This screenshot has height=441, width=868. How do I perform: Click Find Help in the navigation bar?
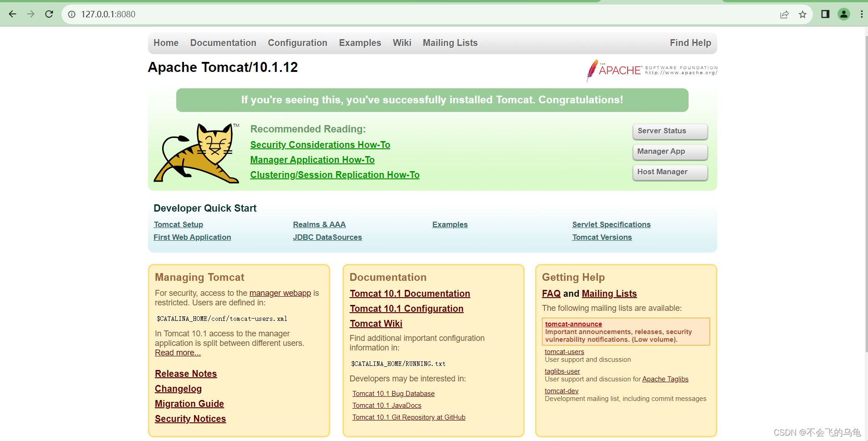(690, 43)
